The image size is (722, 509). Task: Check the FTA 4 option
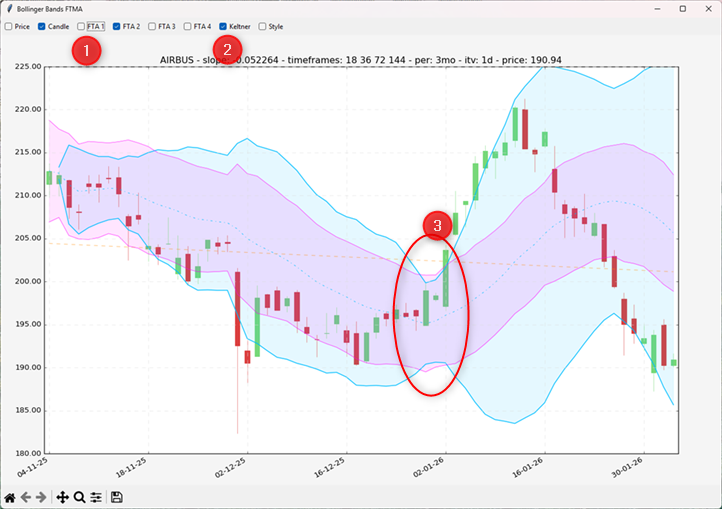(188, 26)
